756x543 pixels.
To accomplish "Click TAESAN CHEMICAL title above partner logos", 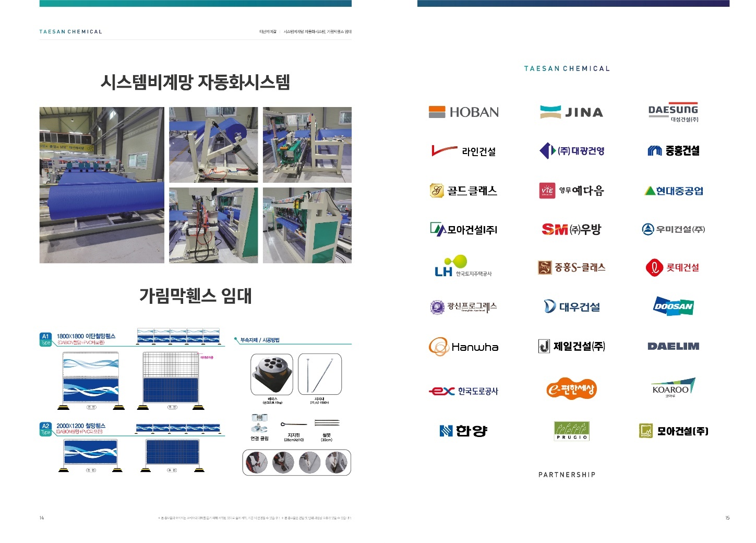I will [x=567, y=68].
